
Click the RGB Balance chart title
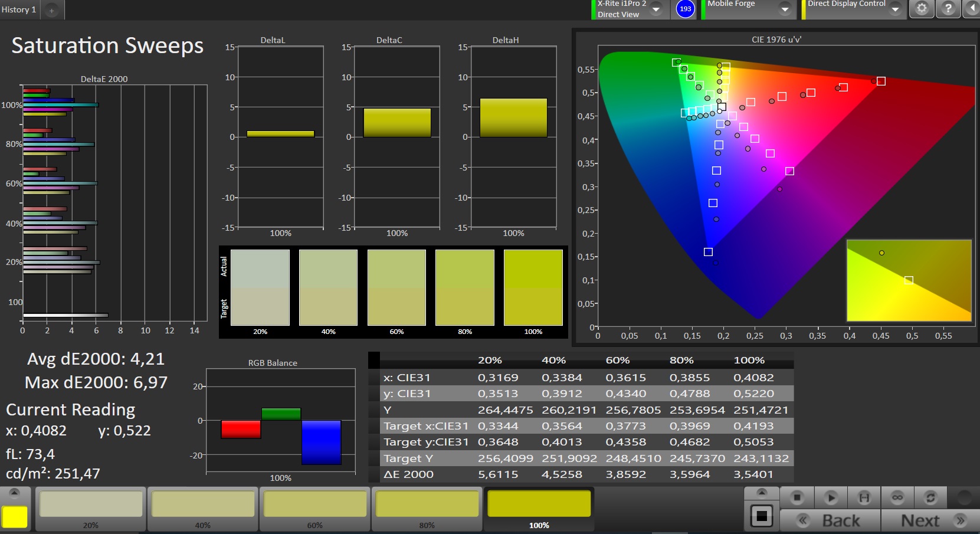point(273,363)
